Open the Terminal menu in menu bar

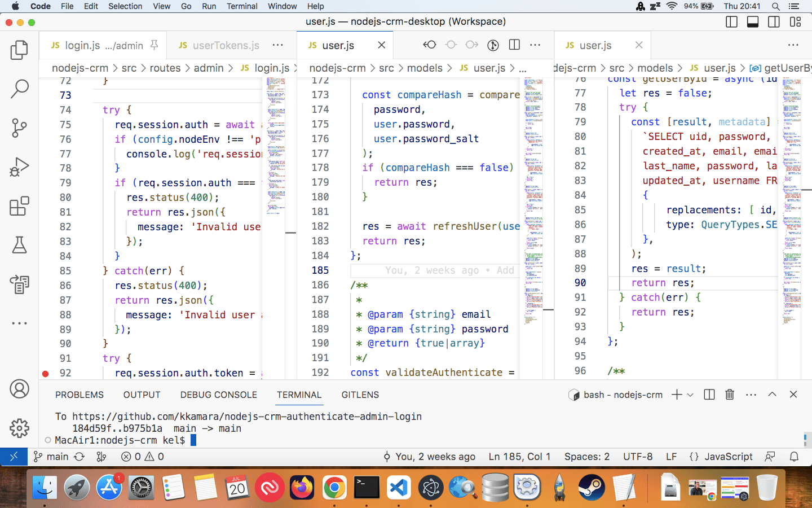[242, 6]
